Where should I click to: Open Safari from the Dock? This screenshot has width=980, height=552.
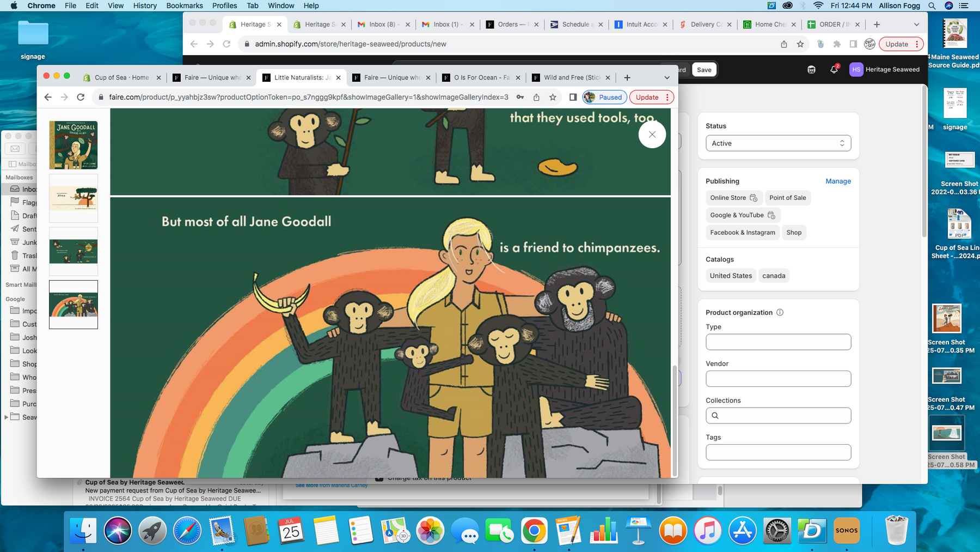187,530
